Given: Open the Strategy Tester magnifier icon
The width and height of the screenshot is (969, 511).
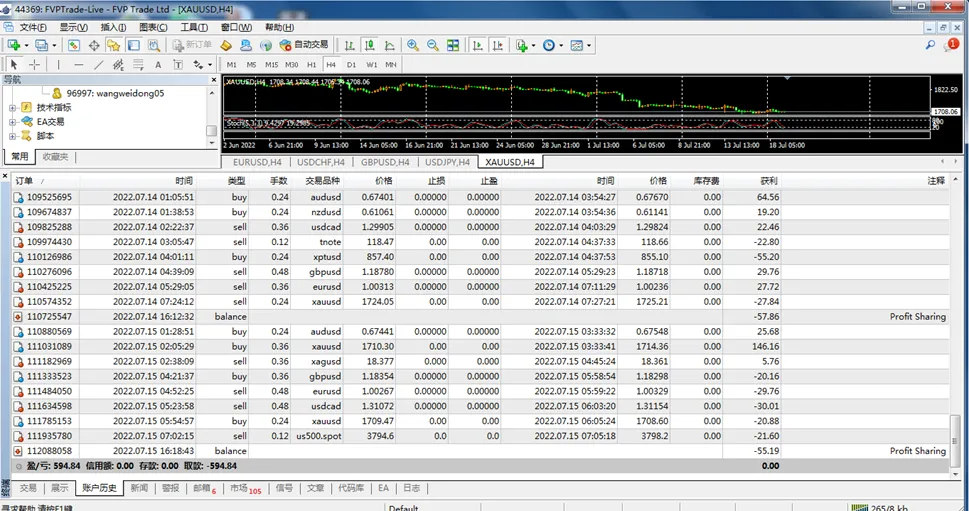Looking at the screenshot, I should (154, 45).
